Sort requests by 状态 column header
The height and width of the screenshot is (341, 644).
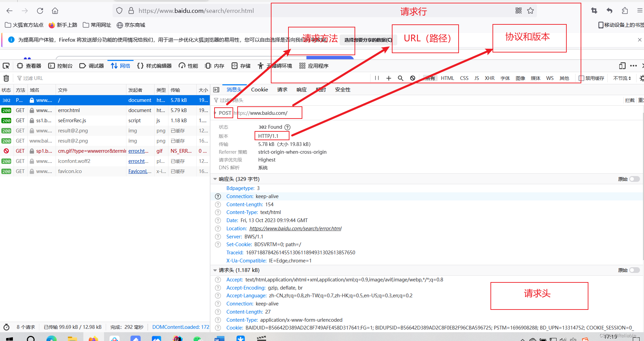point(6,90)
